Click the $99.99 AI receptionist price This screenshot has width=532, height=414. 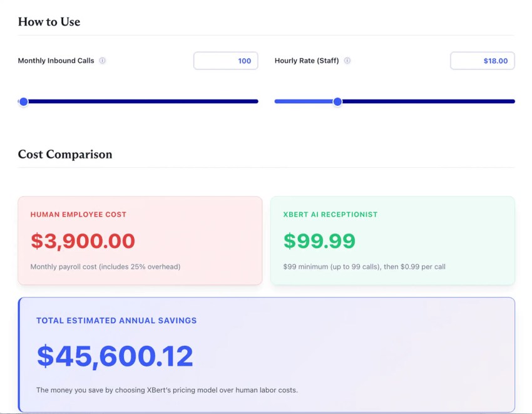click(x=319, y=241)
